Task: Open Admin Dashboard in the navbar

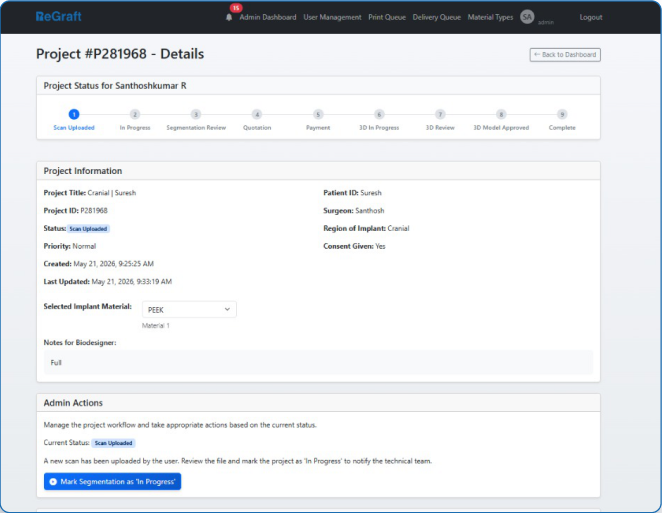Action: point(268,17)
